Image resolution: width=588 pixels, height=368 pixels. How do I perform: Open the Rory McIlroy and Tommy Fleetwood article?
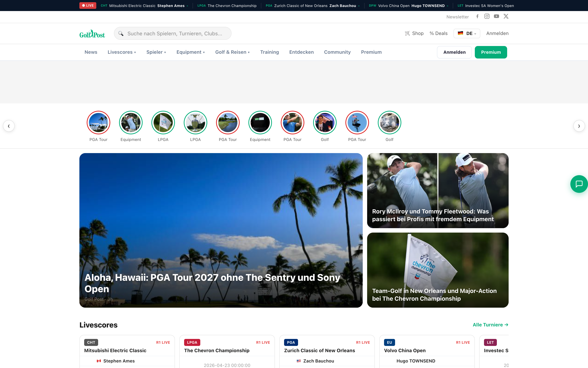(x=438, y=191)
